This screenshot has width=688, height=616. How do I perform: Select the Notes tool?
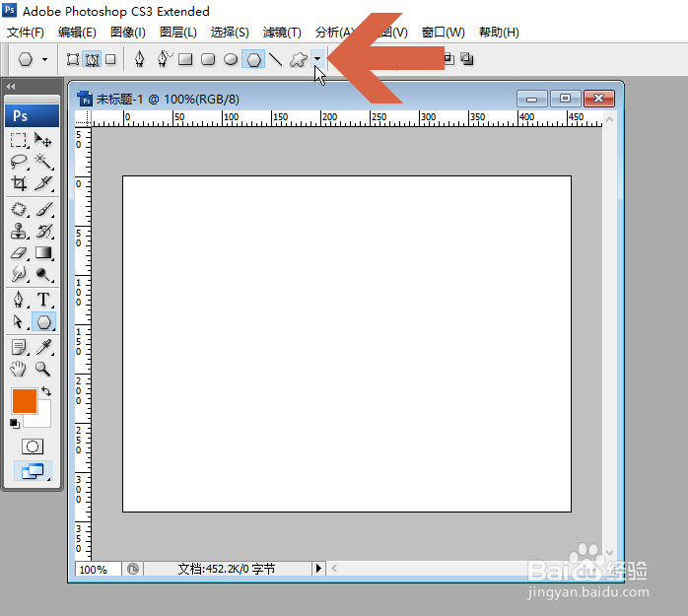click(x=19, y=348)
